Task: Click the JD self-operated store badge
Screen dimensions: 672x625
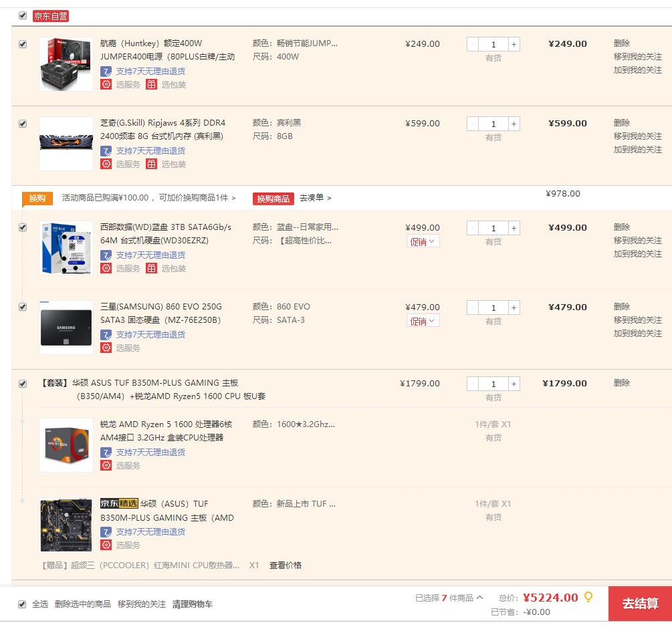Action: pos(51,16)
